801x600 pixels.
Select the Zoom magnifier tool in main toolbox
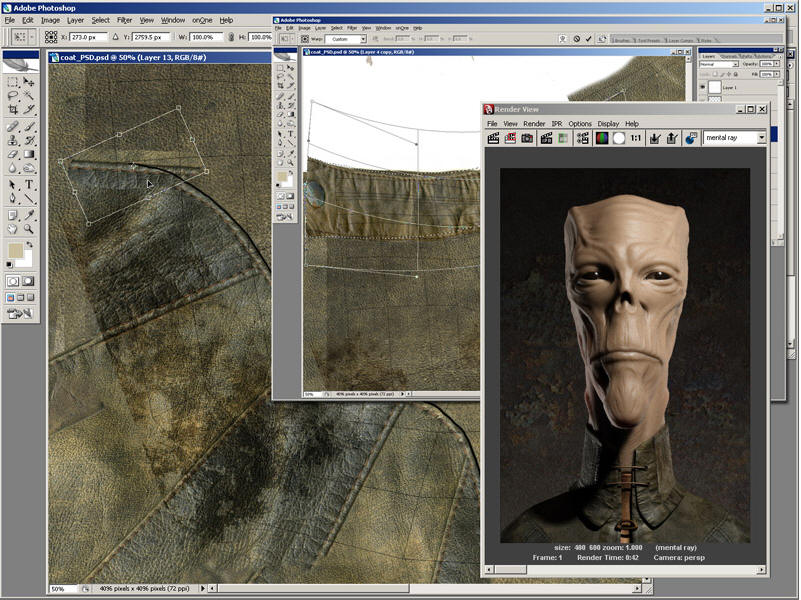tap(29, 229)
